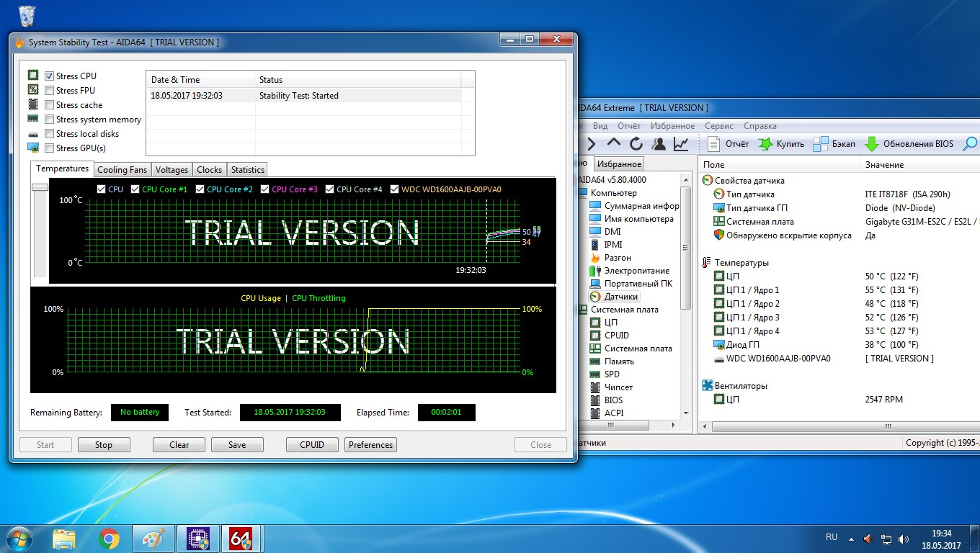Toggle the CPU graph checkbox
This screenshot has width=980, height=553.
pyautogui.click(x=102, y=189)
